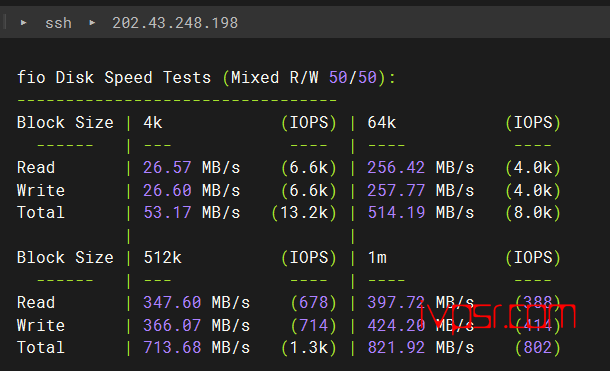Click the 802 IOPS value
This screenshot has height=371, width=610.
(x=538, y=347)
